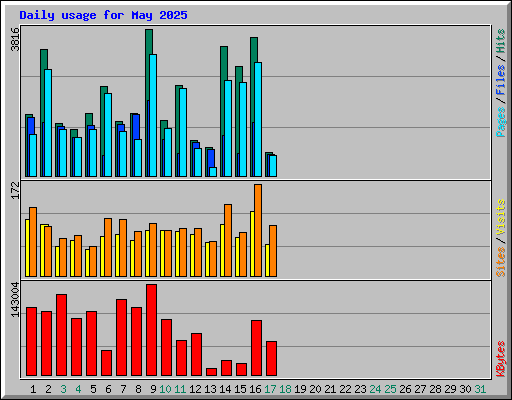
Task: Click day 14 on the x-axis
Action: (x=225, y=389)
